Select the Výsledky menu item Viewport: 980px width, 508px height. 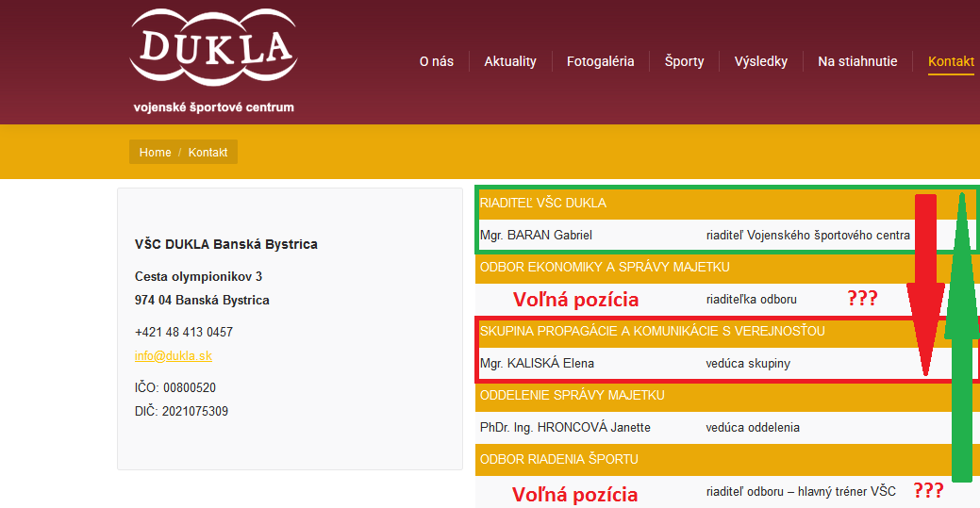(760, 61)
